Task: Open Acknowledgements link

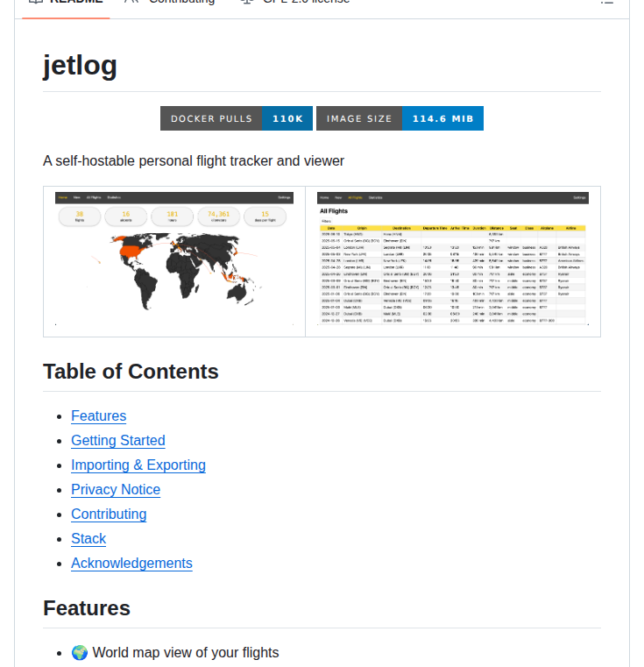Action: tap(131, 563)
